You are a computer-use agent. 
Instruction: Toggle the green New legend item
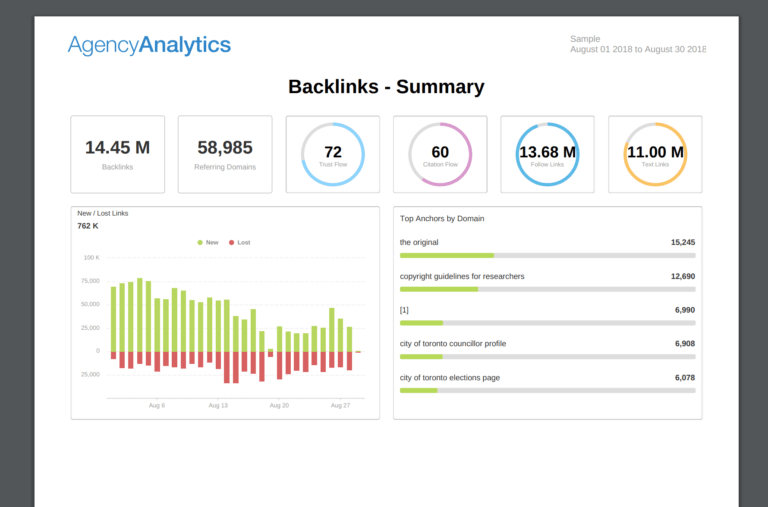pyautogui.click(x=208, y=242)
